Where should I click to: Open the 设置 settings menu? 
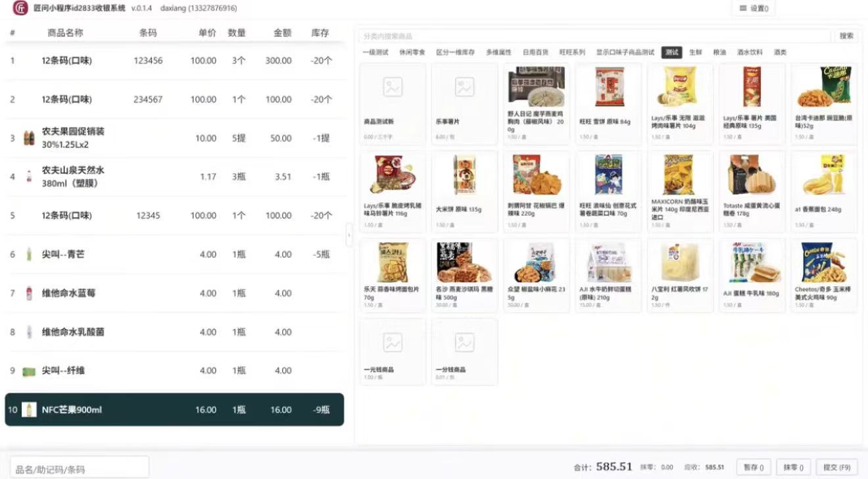point(753,9)
